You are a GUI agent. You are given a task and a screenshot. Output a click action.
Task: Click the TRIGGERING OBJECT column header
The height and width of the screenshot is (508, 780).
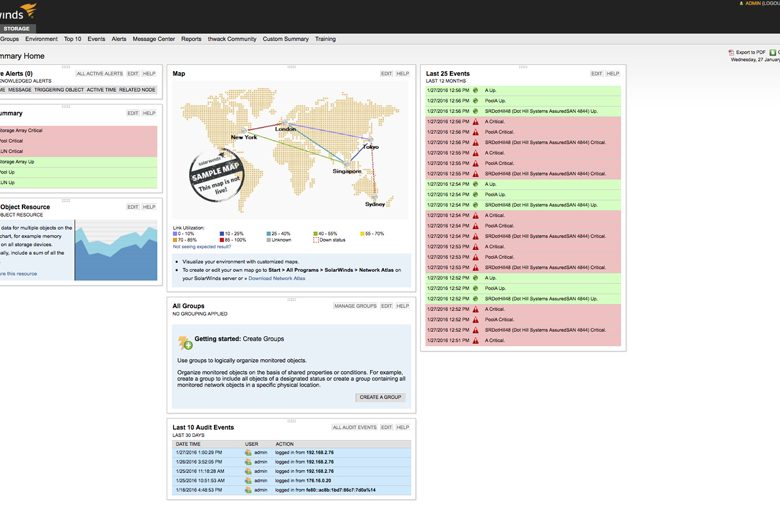pyautogui.click(x=59, y=90)
